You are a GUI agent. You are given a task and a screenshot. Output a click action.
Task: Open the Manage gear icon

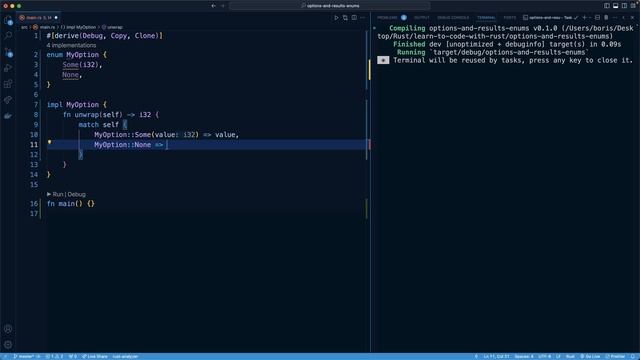[x=8, y=345]
